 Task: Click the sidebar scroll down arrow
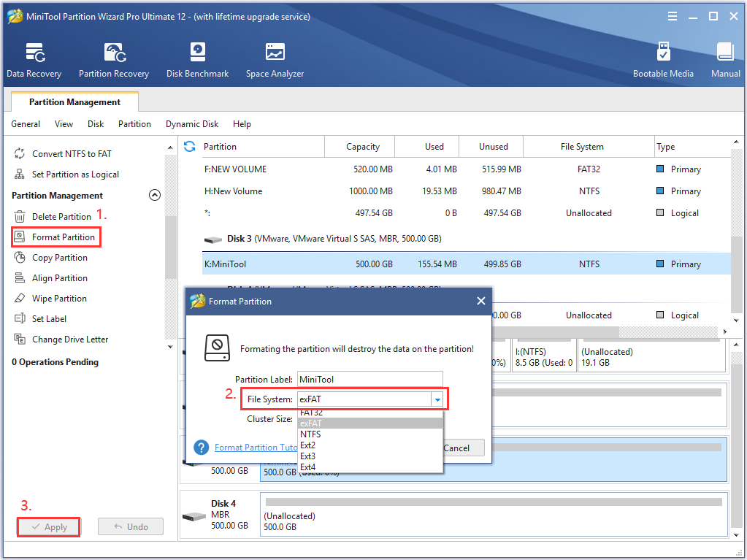click(171, 347)
